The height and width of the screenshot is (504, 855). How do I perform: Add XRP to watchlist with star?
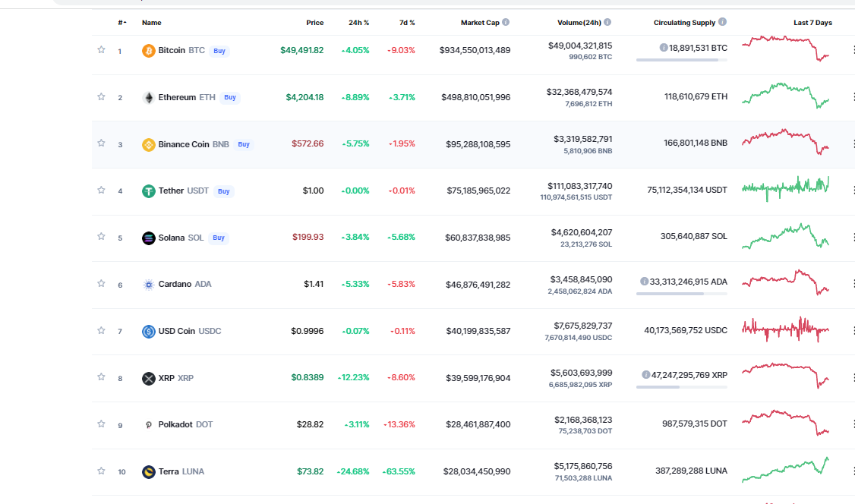point(101,376)
